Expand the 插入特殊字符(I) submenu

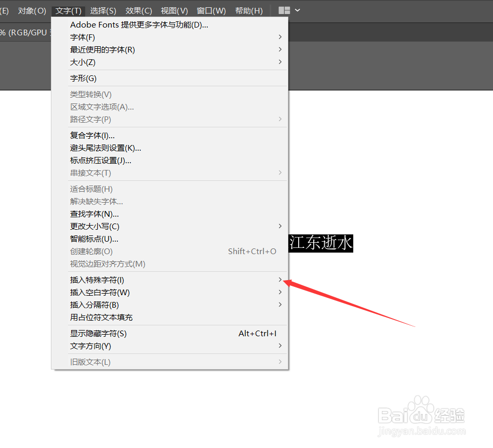pos(170,280)
